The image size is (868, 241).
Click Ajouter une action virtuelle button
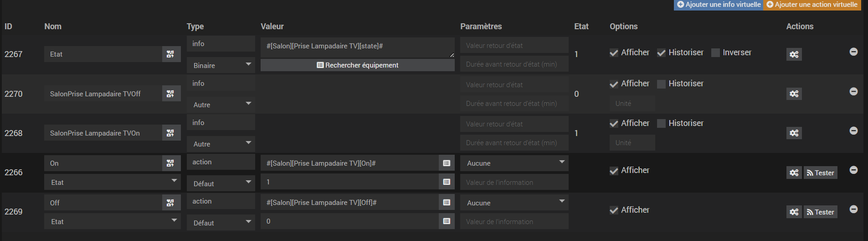click(x=812, y=5)
